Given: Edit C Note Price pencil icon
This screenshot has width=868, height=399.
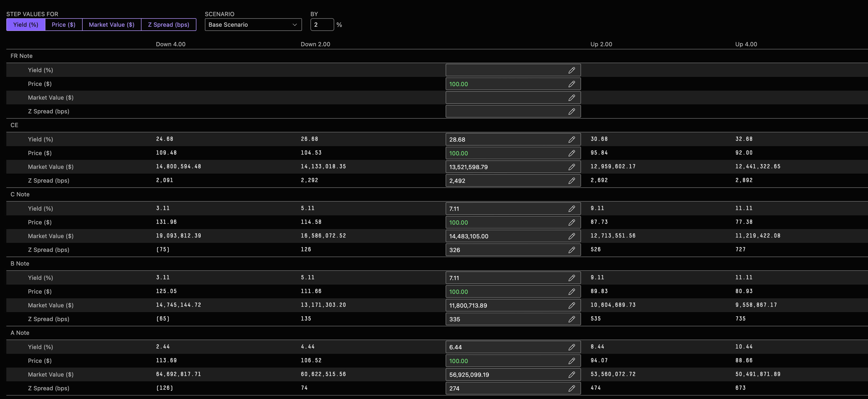Looking at the screenshot, I should pos(572,222).
